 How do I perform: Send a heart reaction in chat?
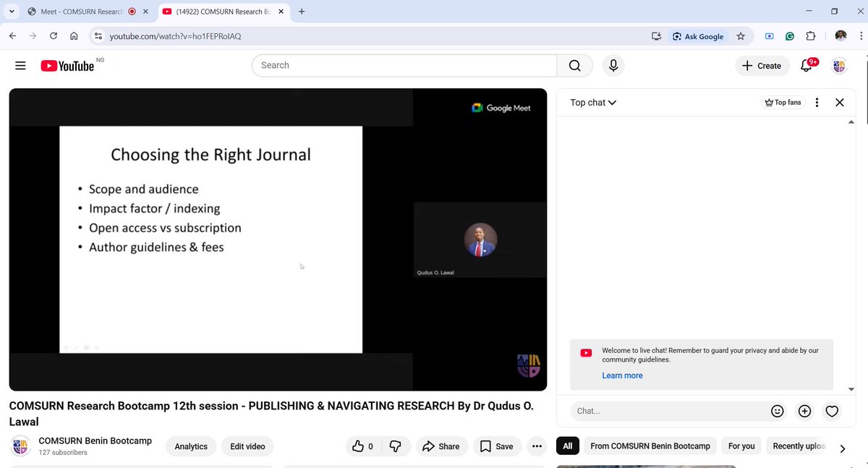(x=832, y=411)
